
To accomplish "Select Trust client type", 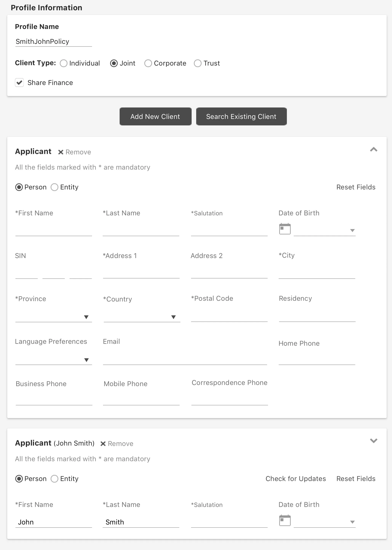I will 198,63.
